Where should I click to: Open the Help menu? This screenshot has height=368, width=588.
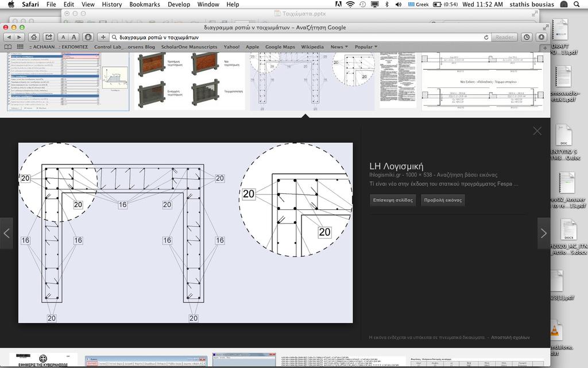click(233, 5)
